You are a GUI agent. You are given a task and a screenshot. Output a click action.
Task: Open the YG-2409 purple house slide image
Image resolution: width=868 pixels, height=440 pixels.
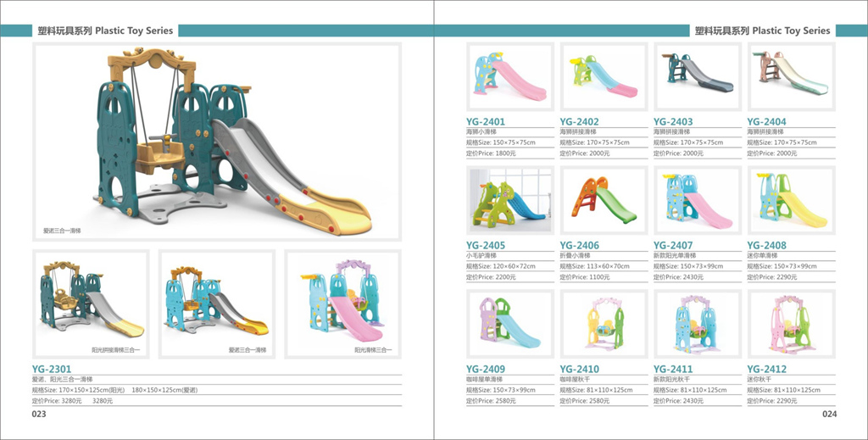[510, 324]
